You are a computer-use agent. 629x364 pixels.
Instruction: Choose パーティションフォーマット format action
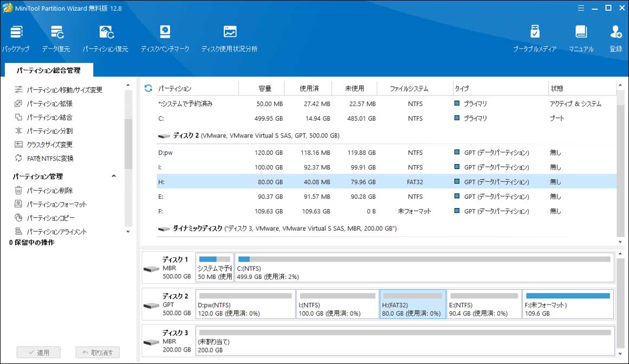[50, 204]
